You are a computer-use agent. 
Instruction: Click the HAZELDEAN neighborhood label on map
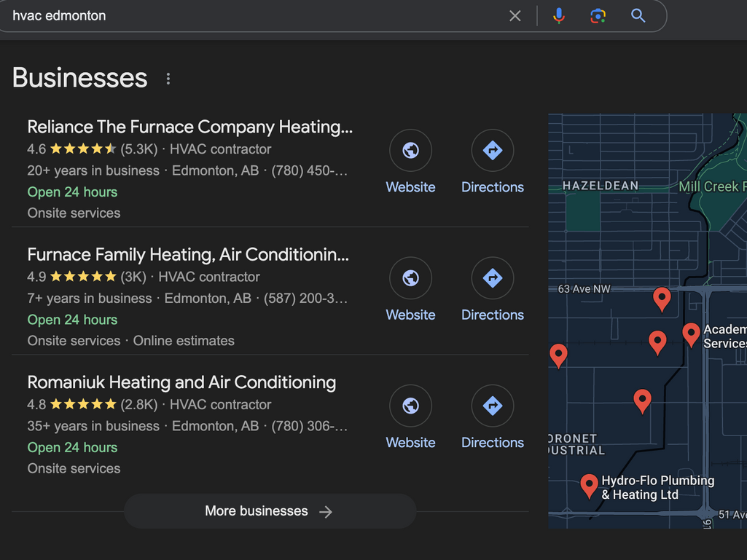pyautogui.click(x=601, y=186)
